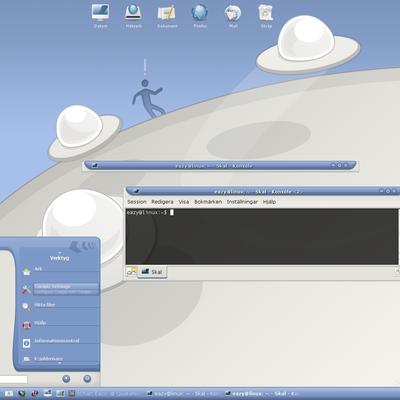Switch to first eazy@linux Skal taskbar entry
This screenshot has height=400, width=400.
[x=182, y=394]
